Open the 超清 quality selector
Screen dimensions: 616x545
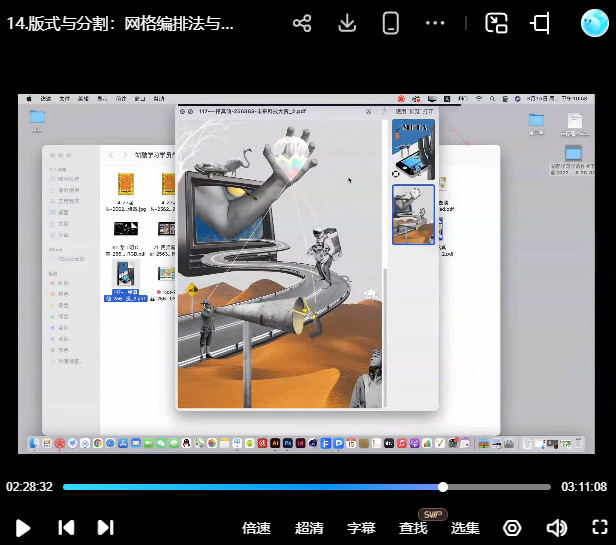(309, 528)
